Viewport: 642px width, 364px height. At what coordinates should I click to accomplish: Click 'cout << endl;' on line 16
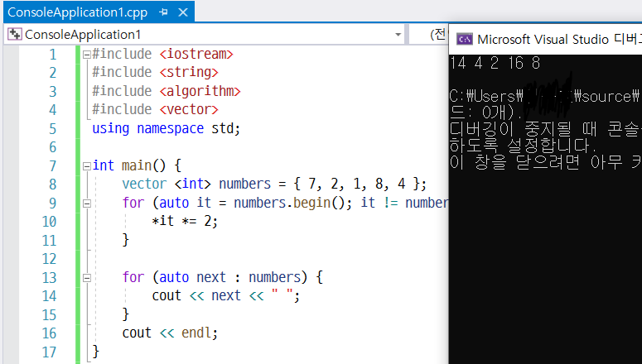pyautogui.click(x=170, y=333)
